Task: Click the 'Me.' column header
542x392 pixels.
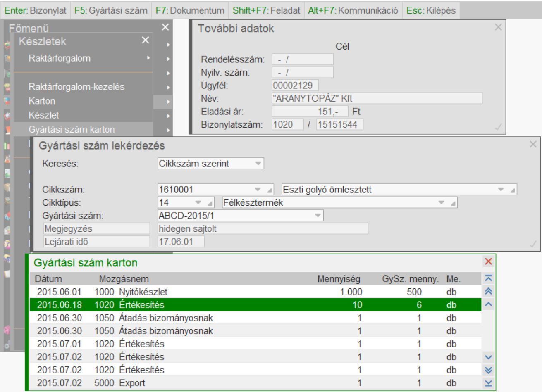Action: pos(454,279)
